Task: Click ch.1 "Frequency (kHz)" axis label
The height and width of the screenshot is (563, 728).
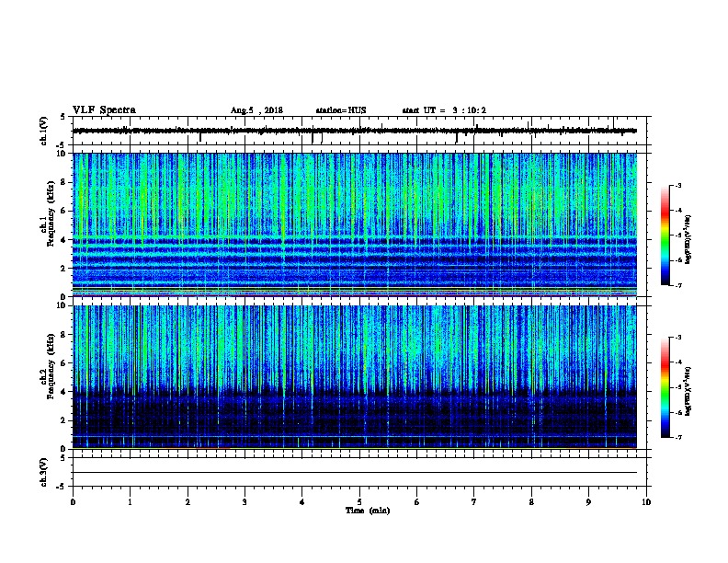Action: pos(51,213)
